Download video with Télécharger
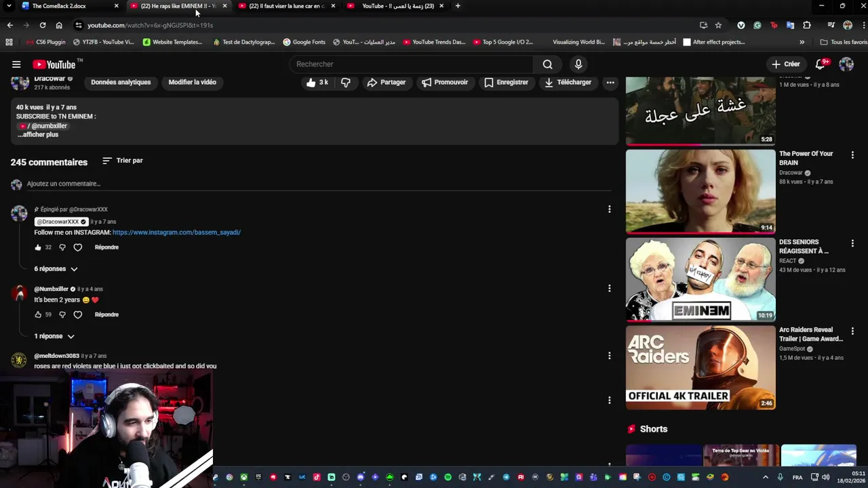 pos(568,83)
